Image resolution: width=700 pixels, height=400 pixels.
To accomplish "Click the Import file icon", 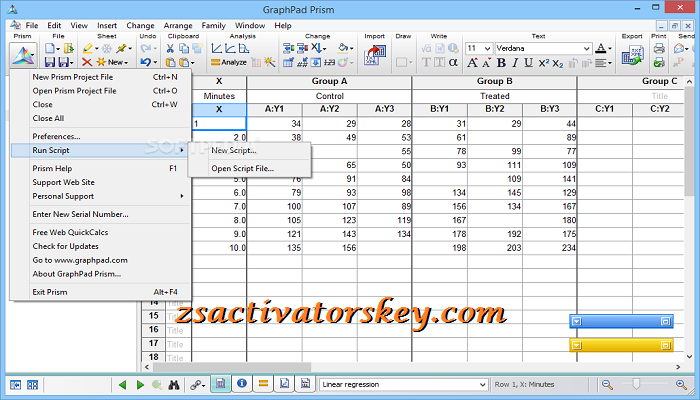I will pyautogui.click(x=375, y=55).
